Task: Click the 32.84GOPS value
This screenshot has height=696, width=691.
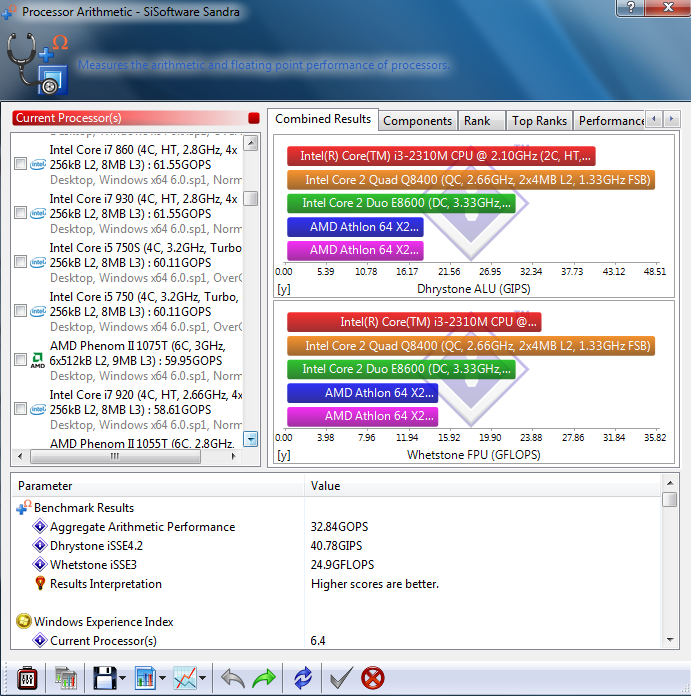Action: pos(340,526)
